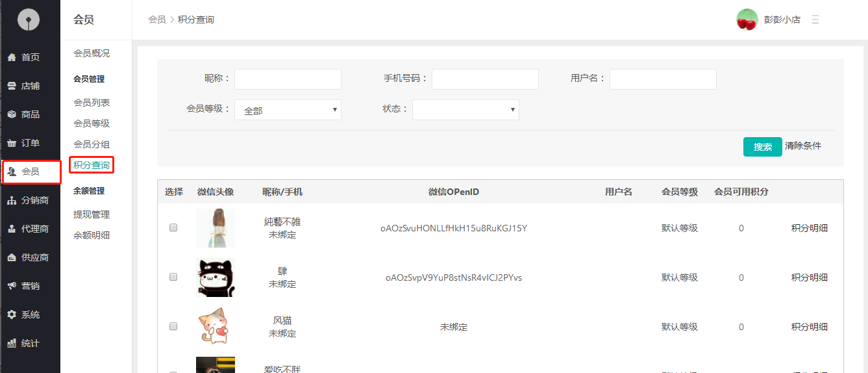Go to 会员列表 in the submenu
This screenshot has height=373, width=868.
click(92, 103)
